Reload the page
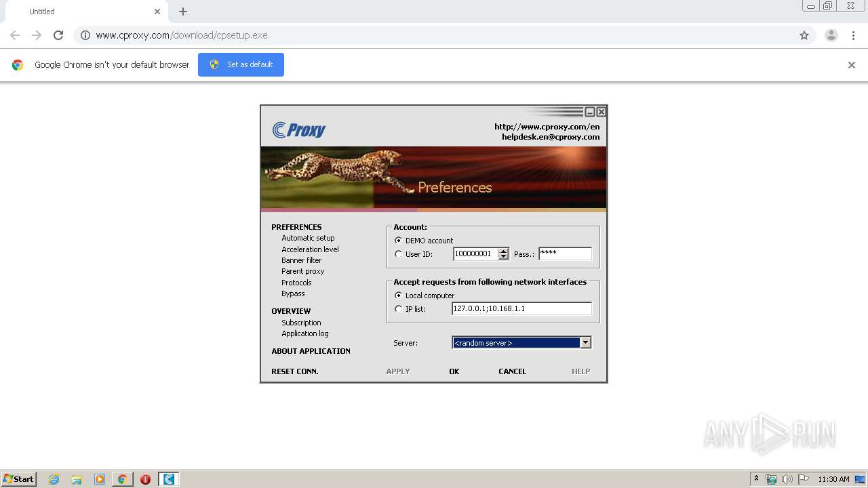The image size is (868, 488). [58, 35]
